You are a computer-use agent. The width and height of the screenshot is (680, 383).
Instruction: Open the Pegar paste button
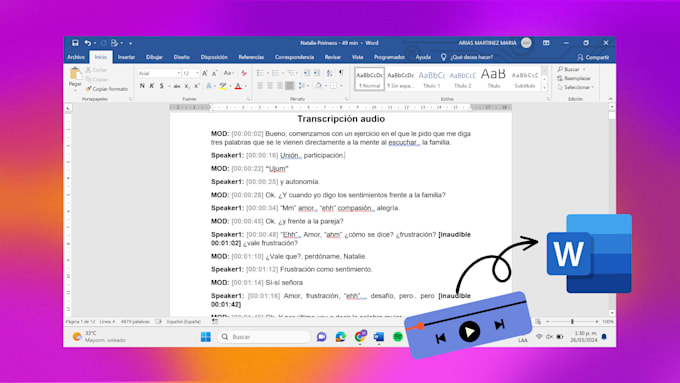pyautogui.click(x=75, y=78)
